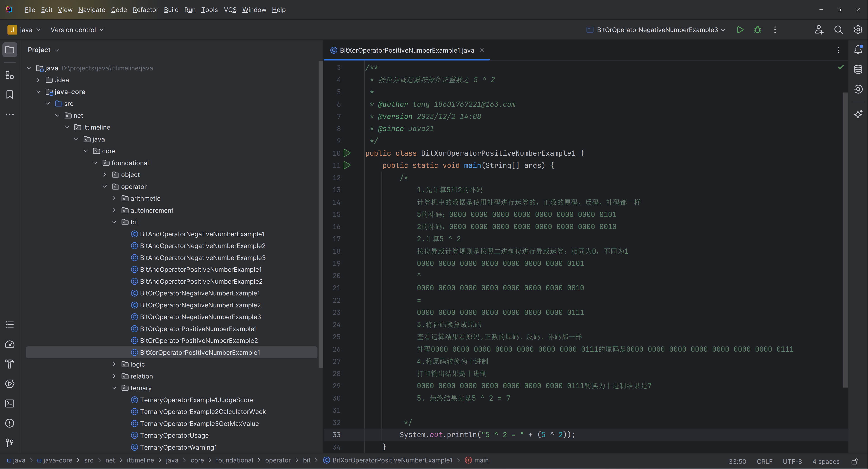
Task: Collapse the ternary package
Action: pyautogui.click(x=114, y=388)
